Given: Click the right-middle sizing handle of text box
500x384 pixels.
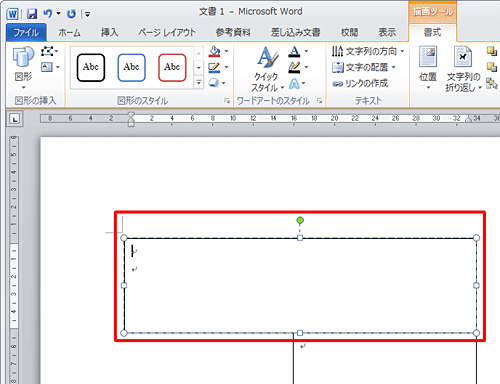Looking at the screenshot, I should click(476, 285).
